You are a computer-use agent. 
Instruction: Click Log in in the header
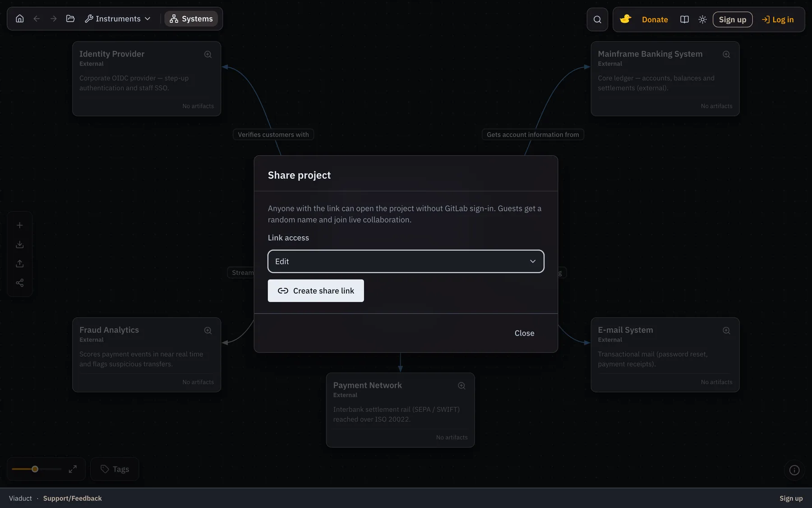click(x=778, y=19)
